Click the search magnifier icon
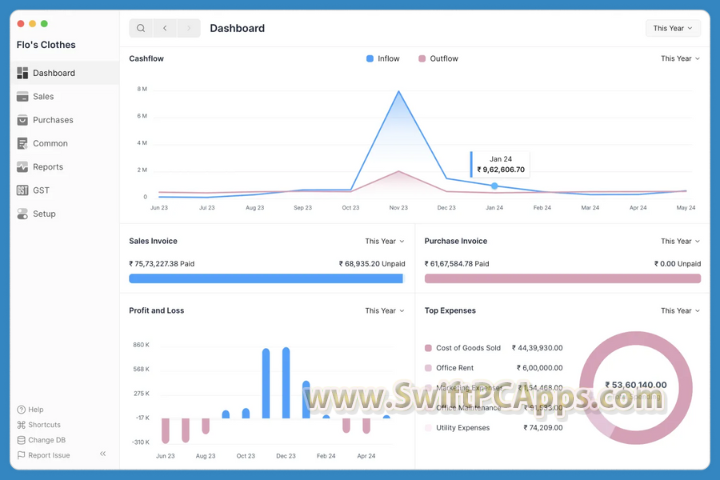Screen dimensions: 720x480 [141, 28]
